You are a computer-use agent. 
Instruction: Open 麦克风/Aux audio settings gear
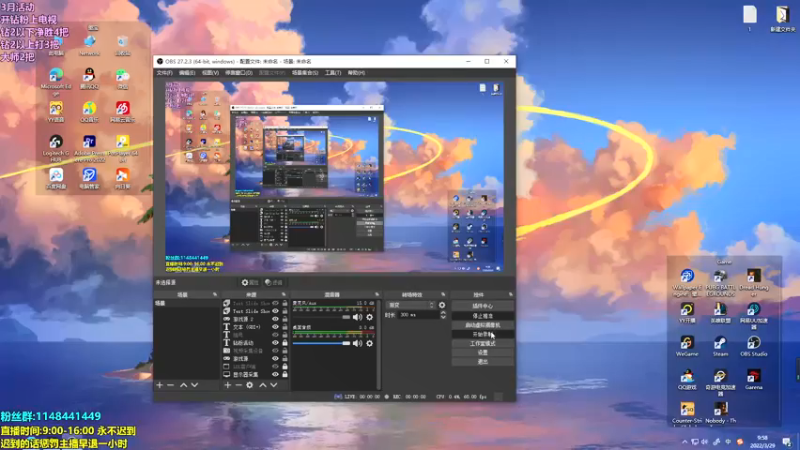(369, 317)
